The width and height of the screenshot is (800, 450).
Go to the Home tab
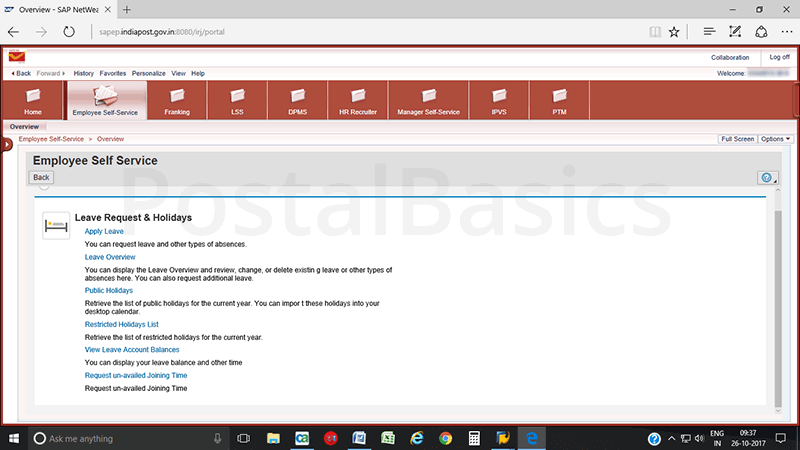(33, 101)
